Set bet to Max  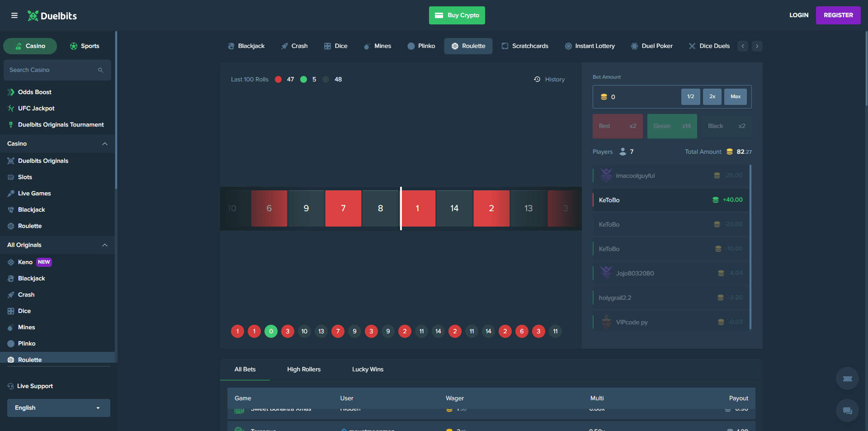(736, 97)
